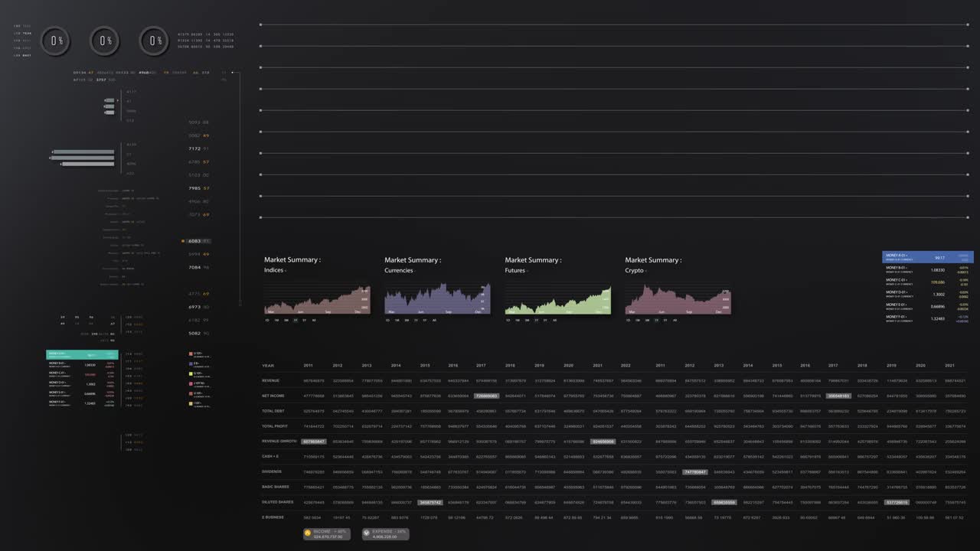980x551 pixels.
Task: Select 1Y range under Indices chart
Action: (296, 320)
